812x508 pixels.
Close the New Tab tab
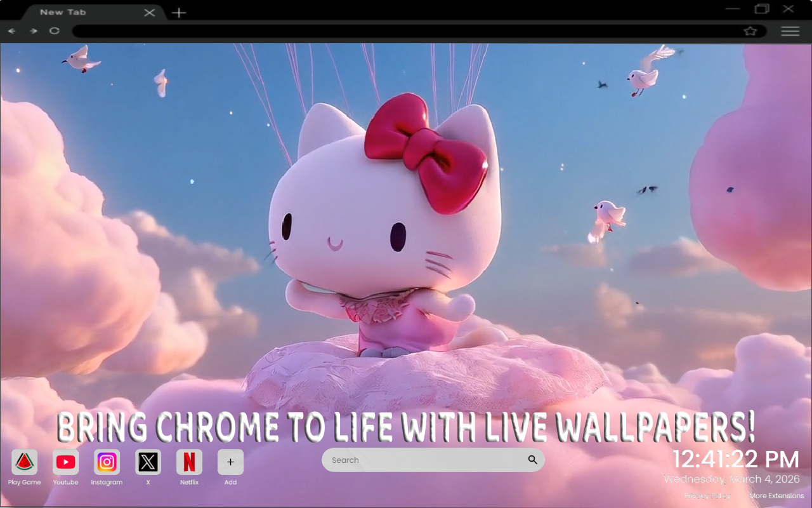(149, 12)
